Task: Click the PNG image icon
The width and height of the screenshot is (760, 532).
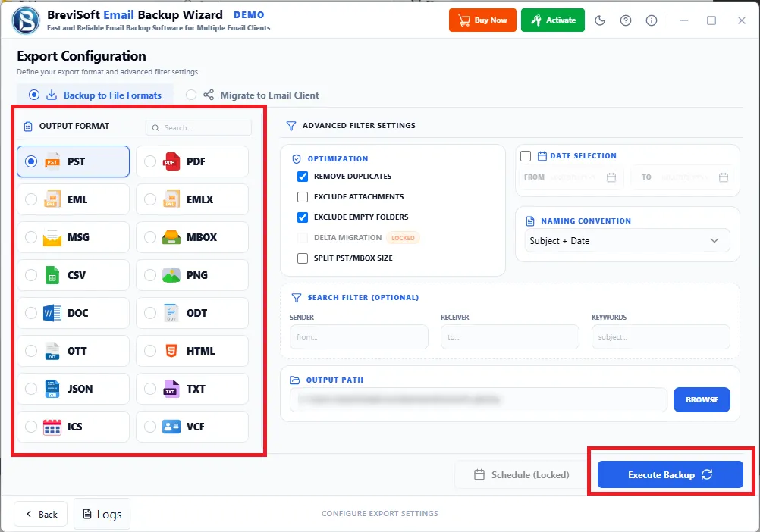Action: (171, 275)
